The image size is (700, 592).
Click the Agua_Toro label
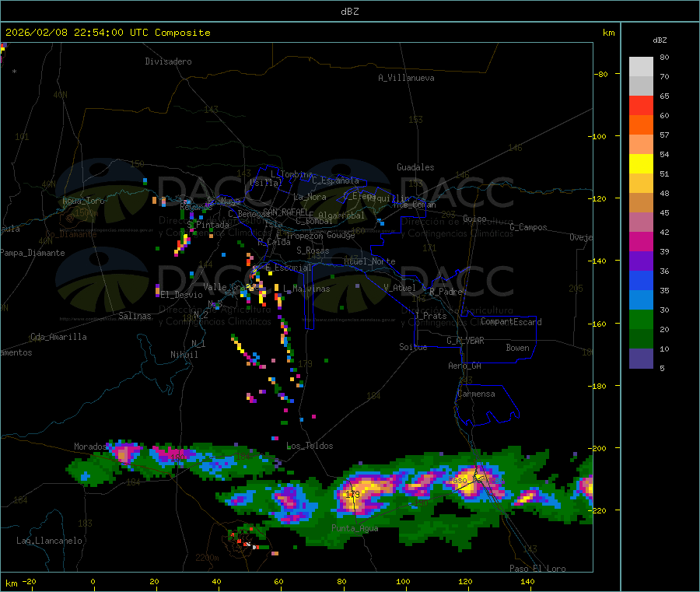point(83,201)
